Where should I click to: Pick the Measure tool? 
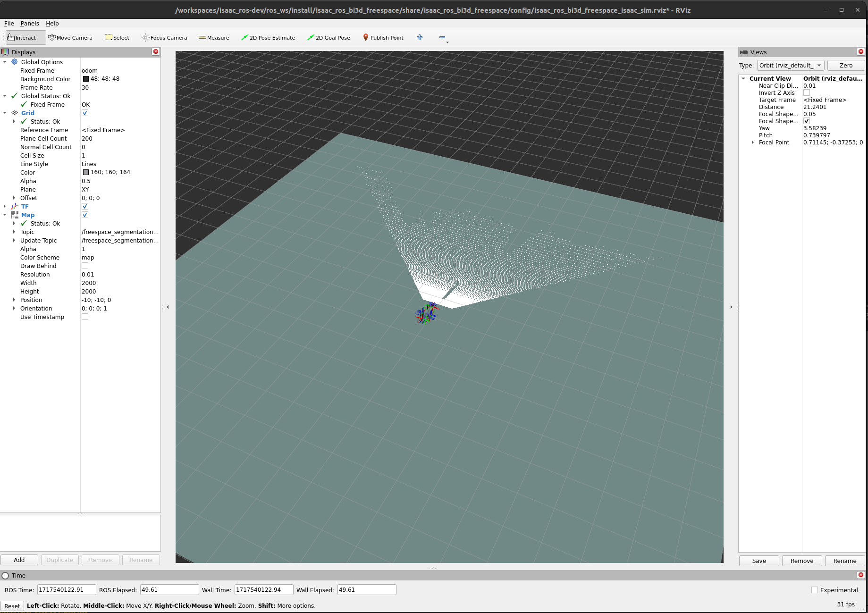tap(214, 38)
